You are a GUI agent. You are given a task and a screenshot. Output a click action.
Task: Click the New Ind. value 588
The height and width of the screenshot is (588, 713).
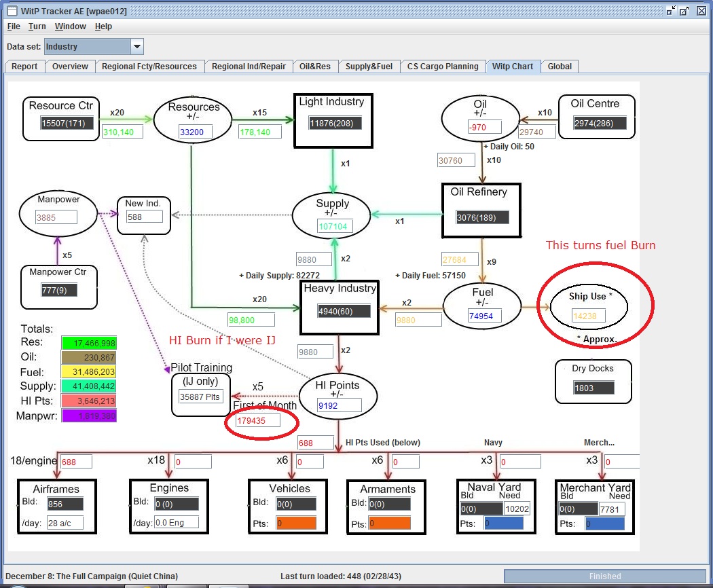pos(145,217)
